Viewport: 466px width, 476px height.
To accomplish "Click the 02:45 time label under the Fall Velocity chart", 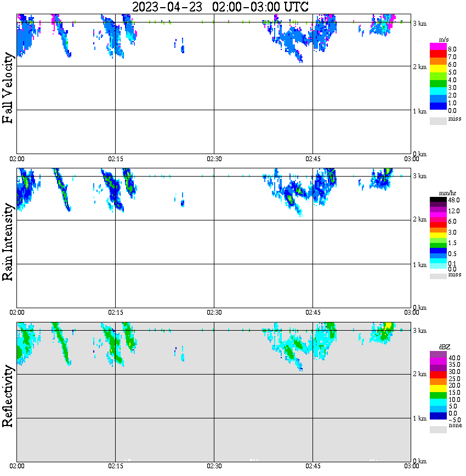I will click(312, 159).
